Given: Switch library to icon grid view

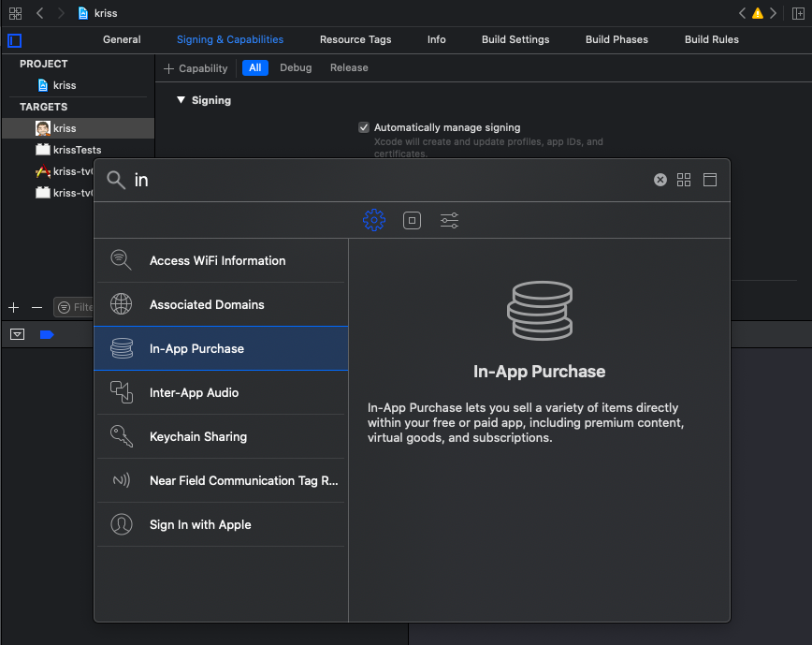Looking at the screenshot, I should click(x=684, y=180).
